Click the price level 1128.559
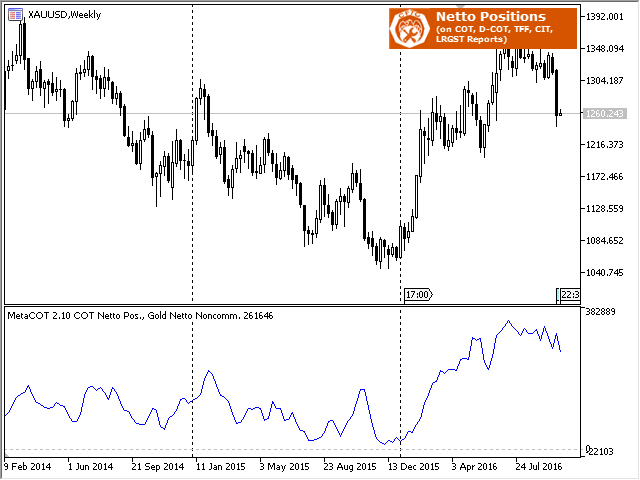The width and height of the screenshot is (640, 480). click(x=605, y=209)
